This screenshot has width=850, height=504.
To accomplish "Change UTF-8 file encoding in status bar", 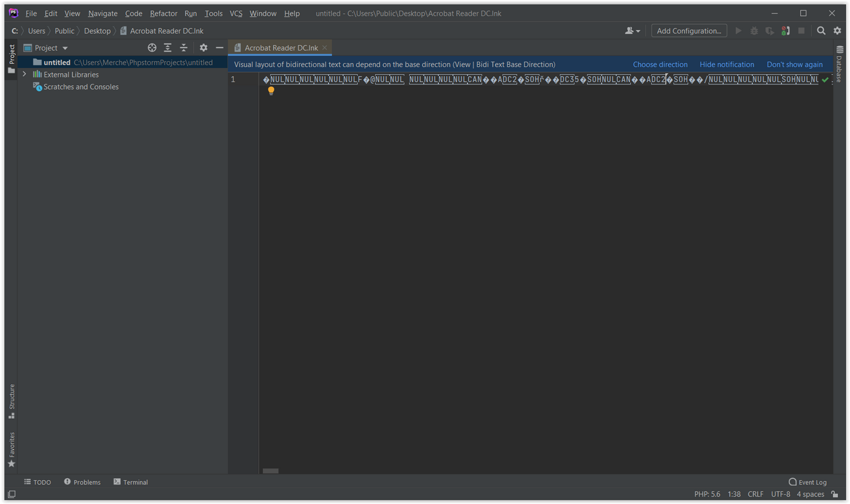I will (x=781, y=494).
